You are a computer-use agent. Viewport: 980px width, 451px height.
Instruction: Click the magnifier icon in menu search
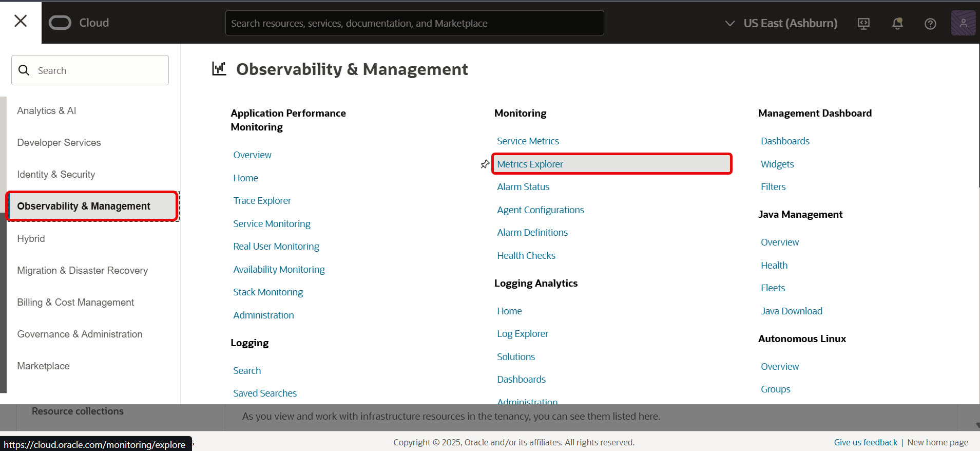tap(24, 70)
